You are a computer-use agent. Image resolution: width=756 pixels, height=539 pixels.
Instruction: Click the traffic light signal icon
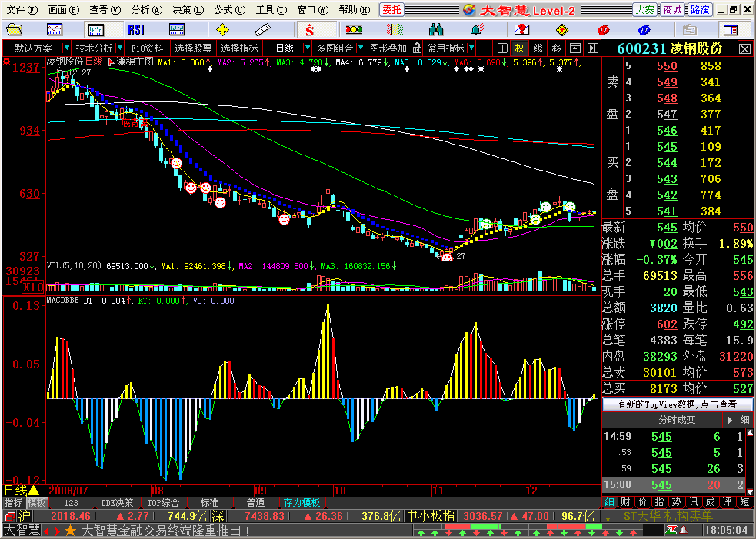click(354, 30)
